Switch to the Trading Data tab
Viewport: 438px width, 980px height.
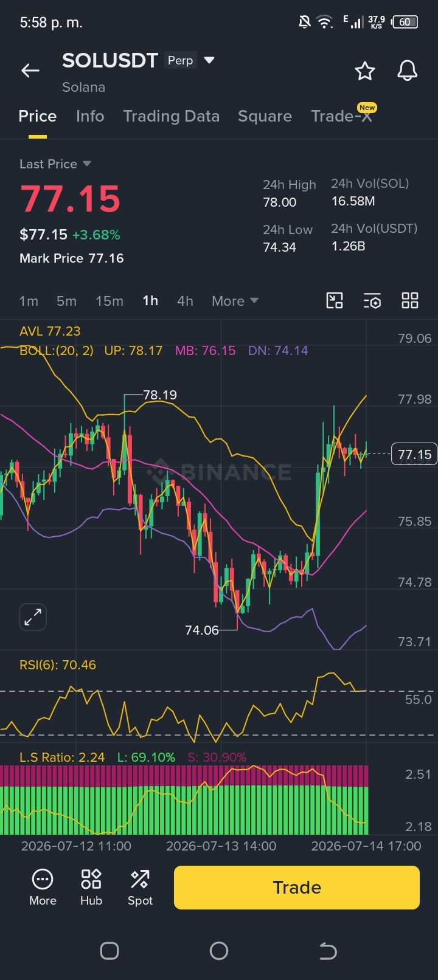pyautogui.click(x=171, y=116)
